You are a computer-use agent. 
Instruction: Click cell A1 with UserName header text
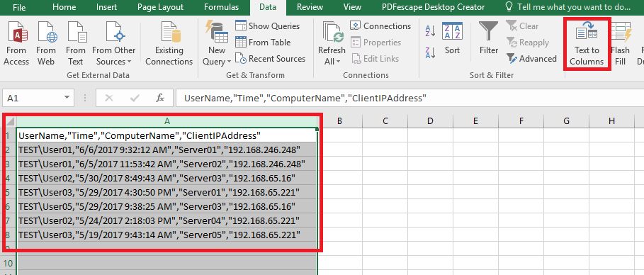167,135
